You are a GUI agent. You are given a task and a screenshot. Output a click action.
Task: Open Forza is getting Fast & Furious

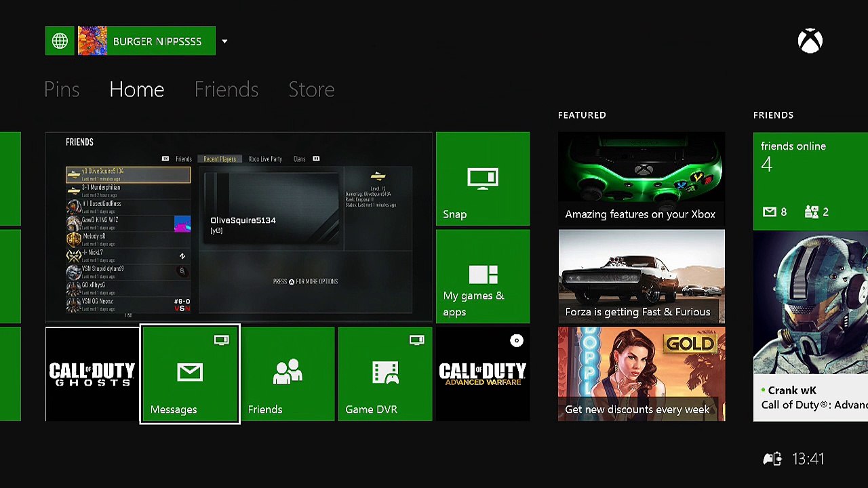pos(642,277)
